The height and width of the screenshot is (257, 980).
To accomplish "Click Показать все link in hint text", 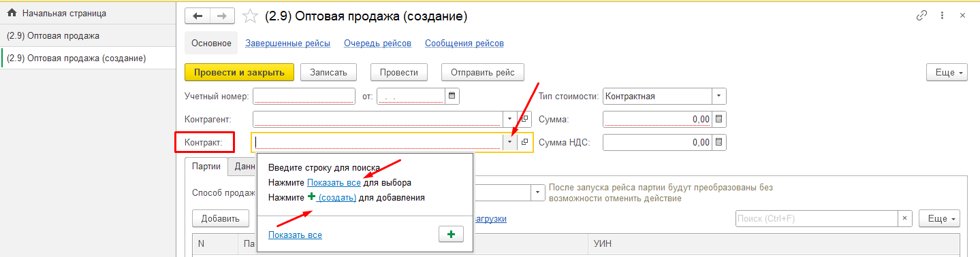I will click(x=334, y=182).
